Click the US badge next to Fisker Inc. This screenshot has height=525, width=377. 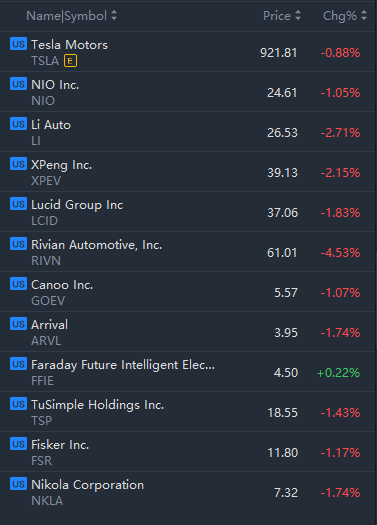tap(18, 444)
